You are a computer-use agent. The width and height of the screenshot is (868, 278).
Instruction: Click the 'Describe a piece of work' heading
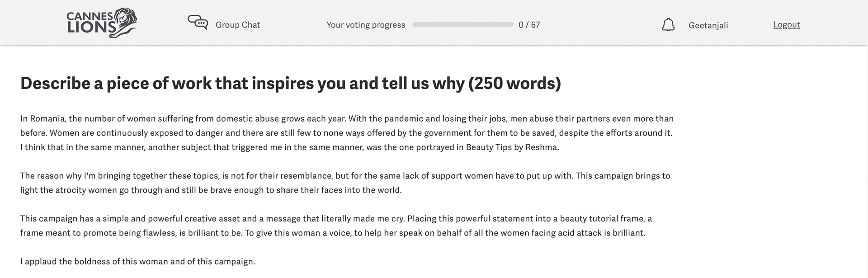point(291,83)
